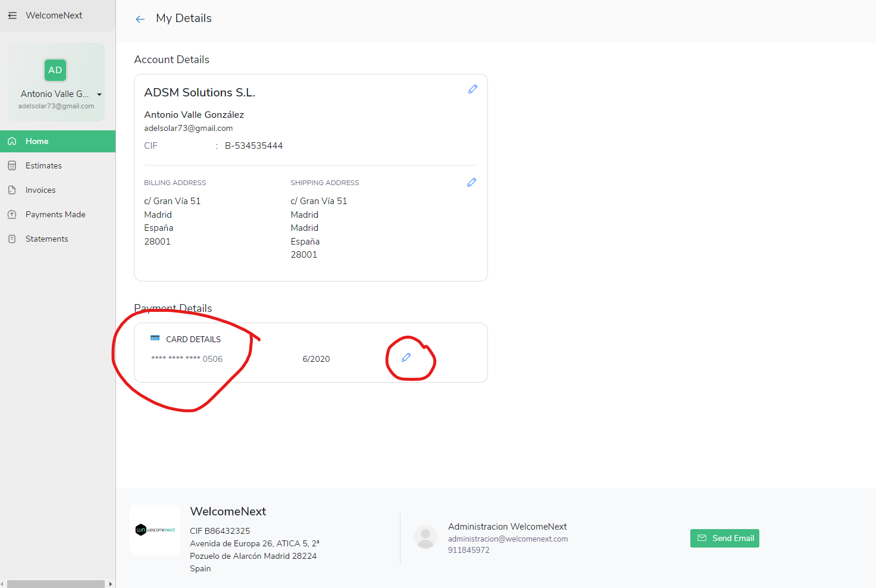Screen dimensions: 876x588
Task: Click sidebar horizontal scrollbar left arrow
Action: [x=2, y=584]
